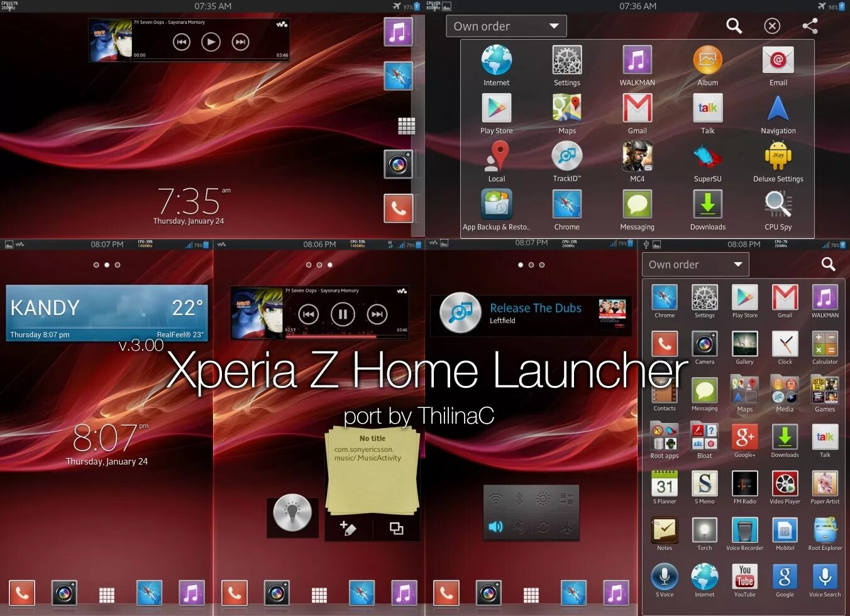
Task: Toggle GPS in the quick settings widget
Action: pos(519,526)
